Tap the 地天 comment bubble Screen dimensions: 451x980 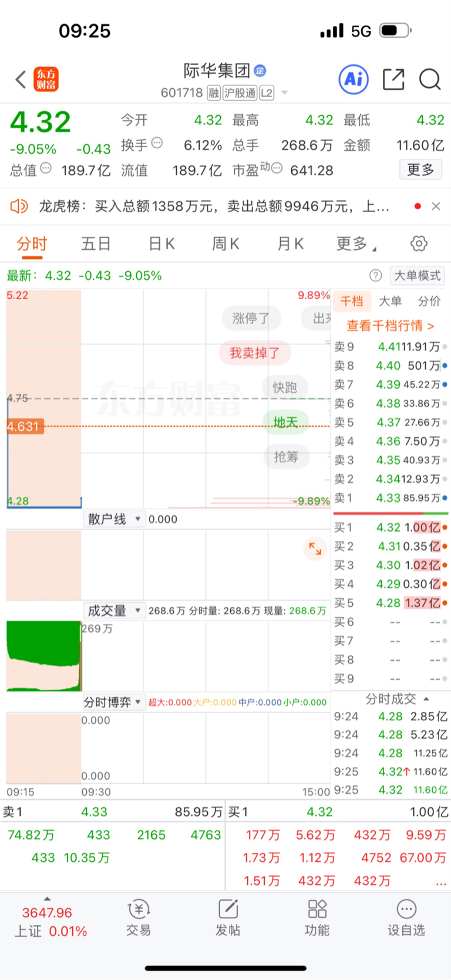285,422
